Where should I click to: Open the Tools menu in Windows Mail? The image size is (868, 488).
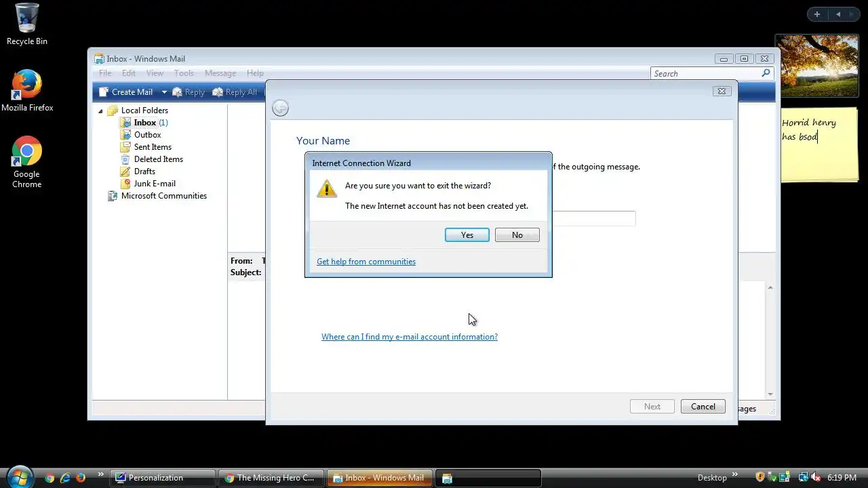coord(184,73)
